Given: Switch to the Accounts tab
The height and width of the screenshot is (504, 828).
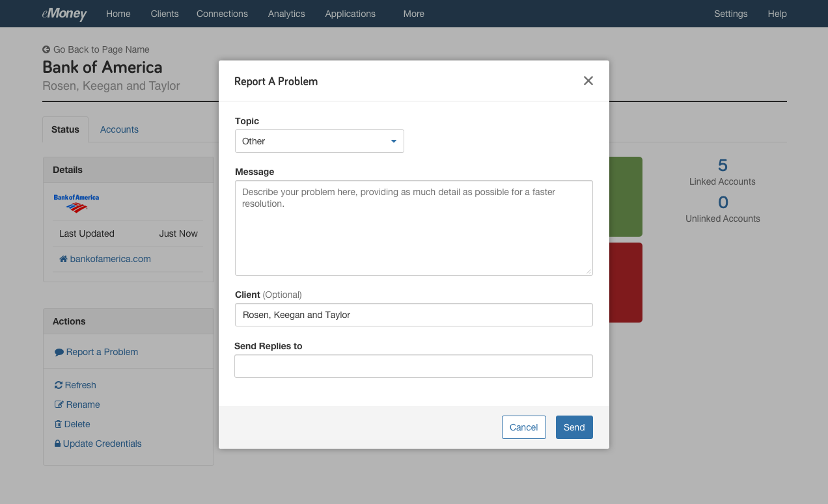Looking at the screenshot, I should click(119, 129).
